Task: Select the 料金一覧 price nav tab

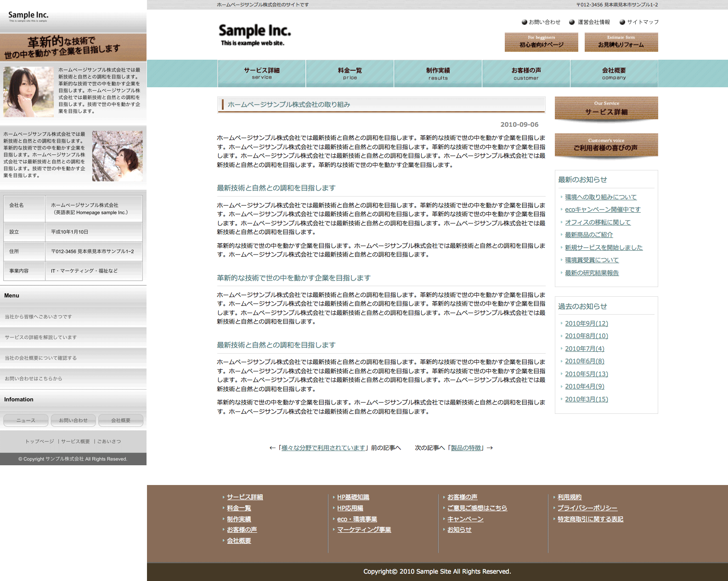Action: click(x=350, y=73)
